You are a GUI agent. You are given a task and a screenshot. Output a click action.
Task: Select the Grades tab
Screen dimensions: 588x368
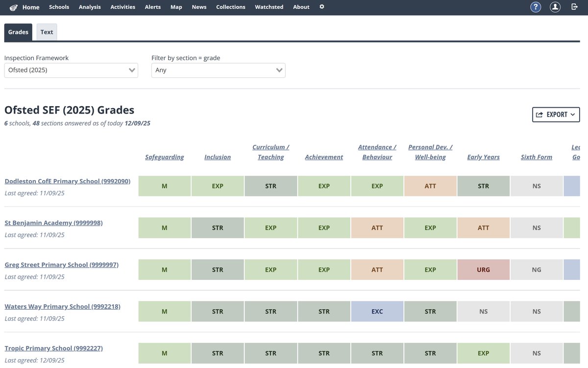[18, 32]
